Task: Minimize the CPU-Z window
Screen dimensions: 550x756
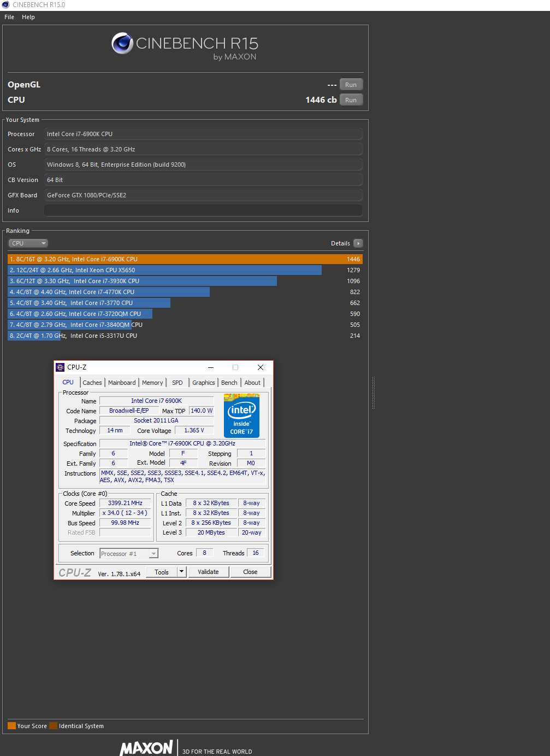Action: (x=211, y=367)
